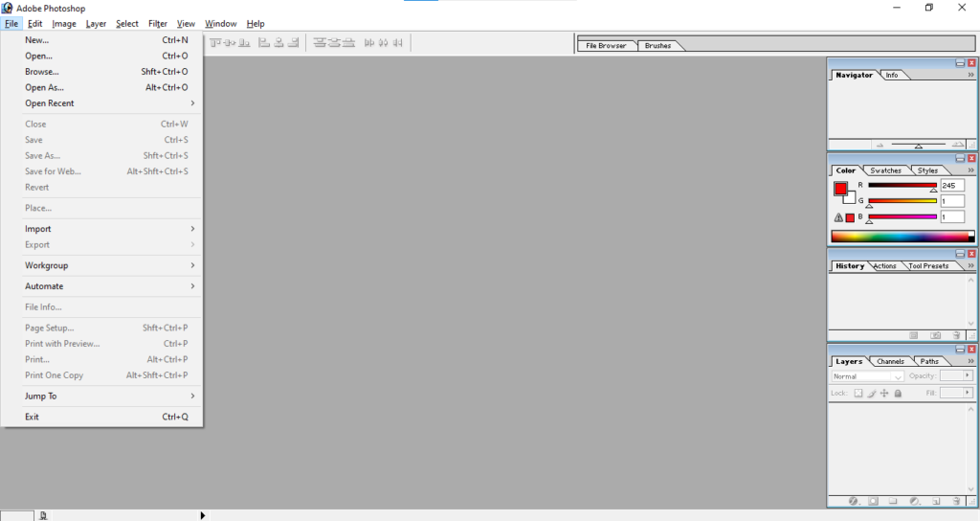Open the Color panel options menu arrow
The height and width of the screenshot is (521, 980).
tap(970, 170)
